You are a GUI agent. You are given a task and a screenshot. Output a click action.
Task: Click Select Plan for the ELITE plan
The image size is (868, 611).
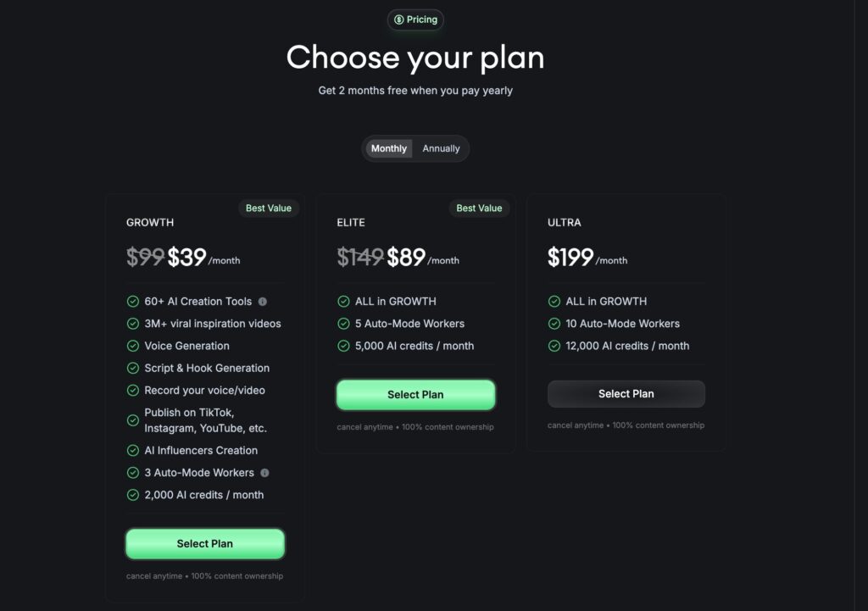coord(415,394)
